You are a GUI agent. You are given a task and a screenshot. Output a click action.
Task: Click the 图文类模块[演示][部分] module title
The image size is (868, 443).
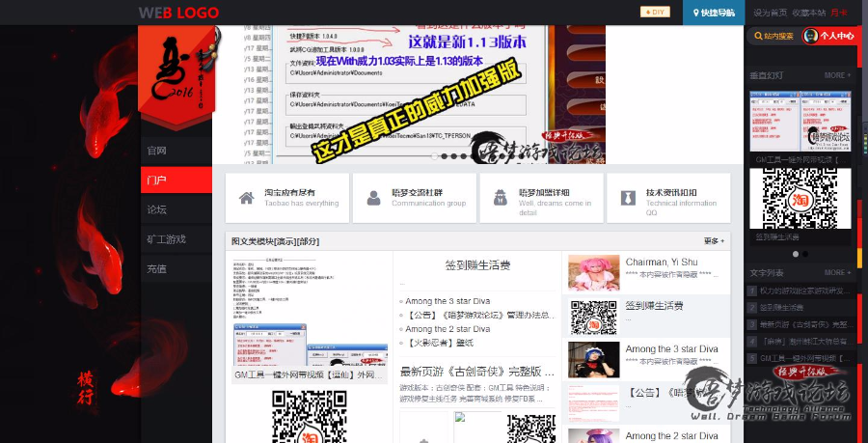point(275,241)
